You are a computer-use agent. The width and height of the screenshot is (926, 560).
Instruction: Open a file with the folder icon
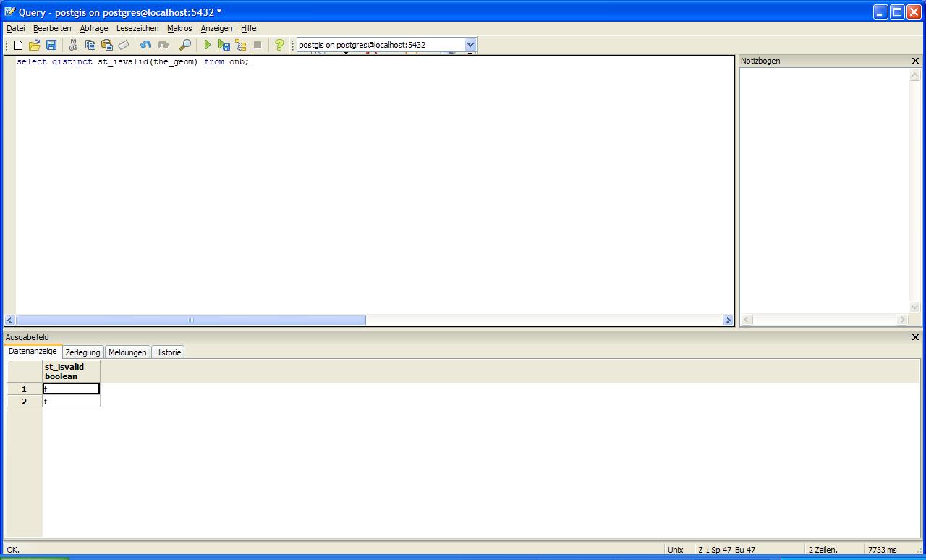click(34, 45)
